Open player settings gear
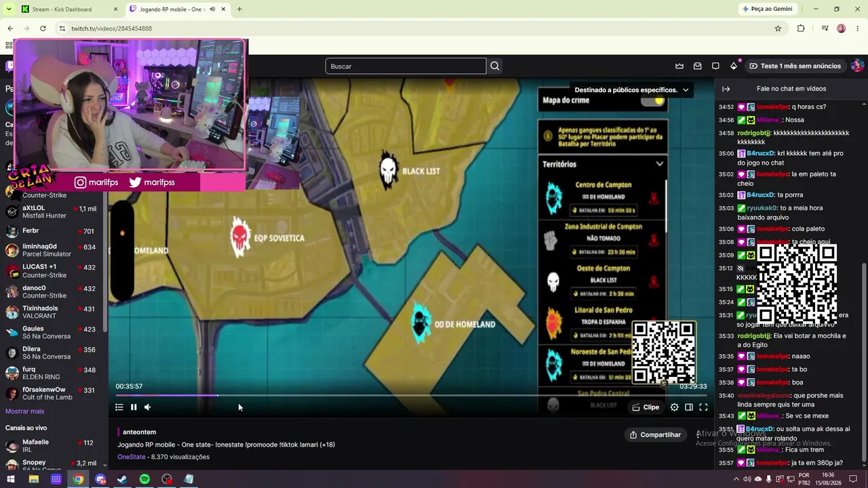This screenshot has width=868, height=488. point(674,407)
